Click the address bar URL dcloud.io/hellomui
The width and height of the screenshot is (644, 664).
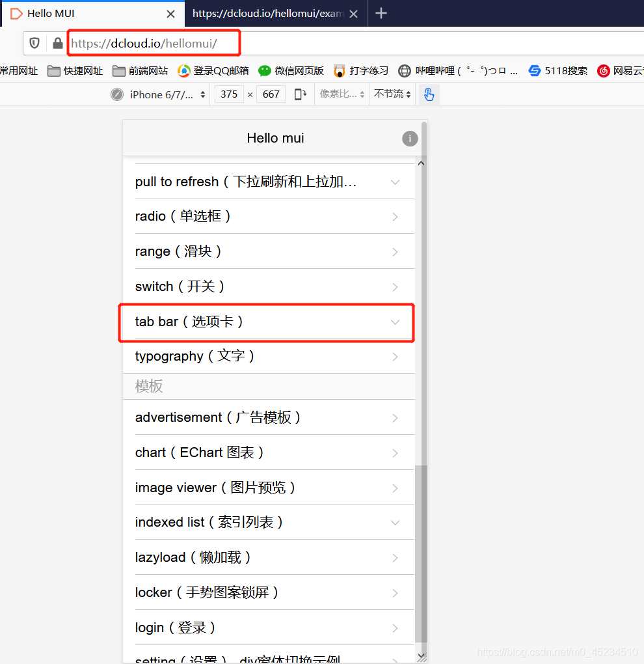(x=144, y=43)
